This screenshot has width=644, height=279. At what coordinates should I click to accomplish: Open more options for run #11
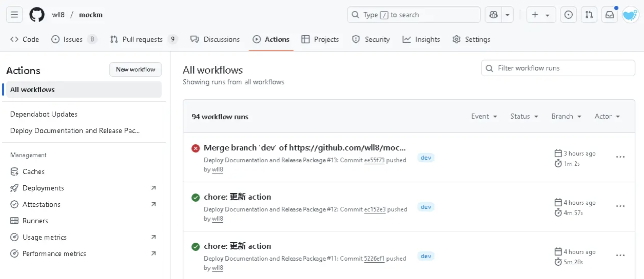point(620,255)
